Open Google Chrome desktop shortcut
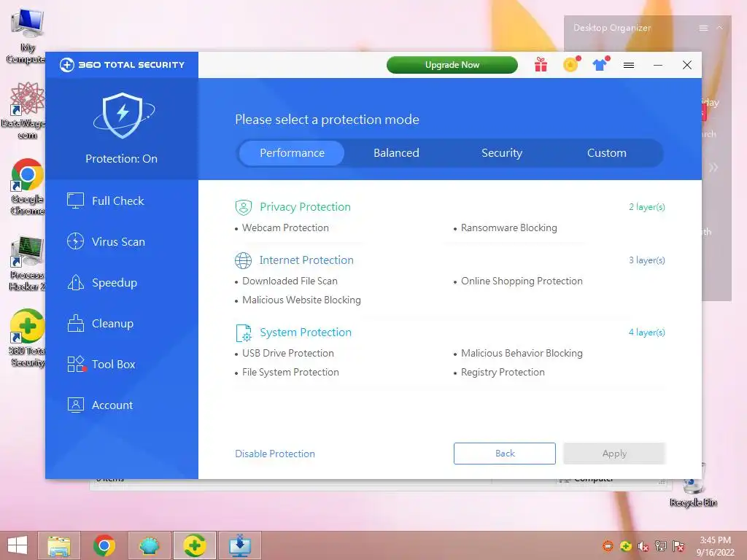Screen dimensions: 747x560 27,187
